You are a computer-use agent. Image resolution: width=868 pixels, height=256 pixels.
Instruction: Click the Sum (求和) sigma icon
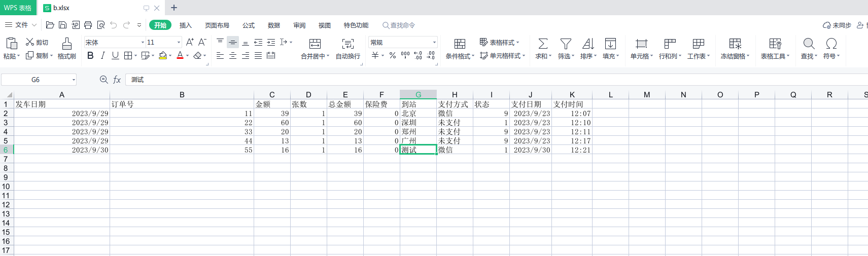coord(542,44)
